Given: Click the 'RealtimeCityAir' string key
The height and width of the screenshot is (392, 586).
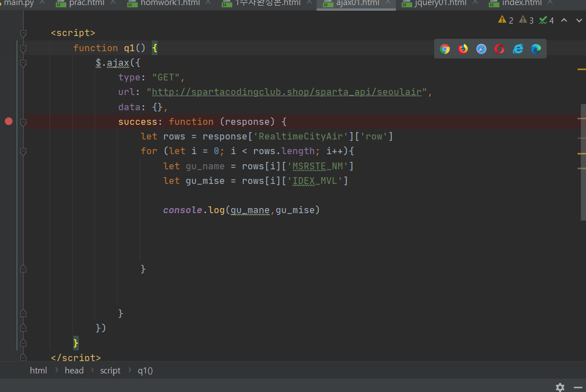Looking at the screenshot, I should tap(301, 137).
